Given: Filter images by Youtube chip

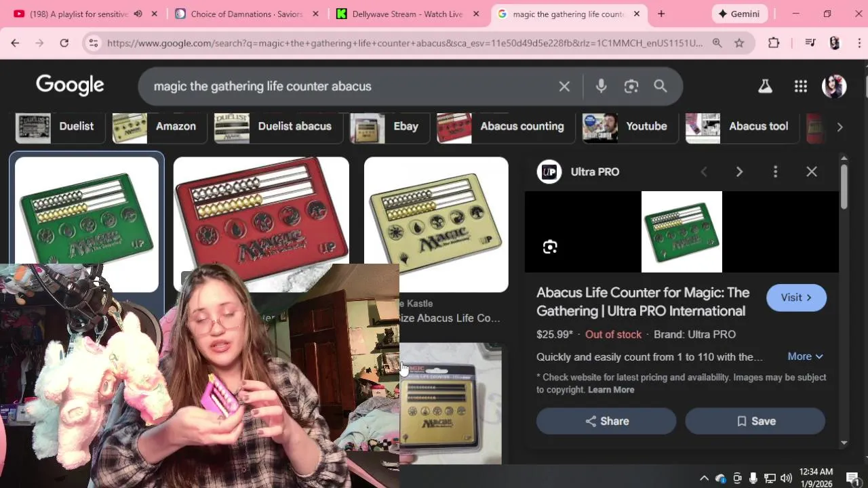Looking at the screenshot, I should [x=630, y=127].
